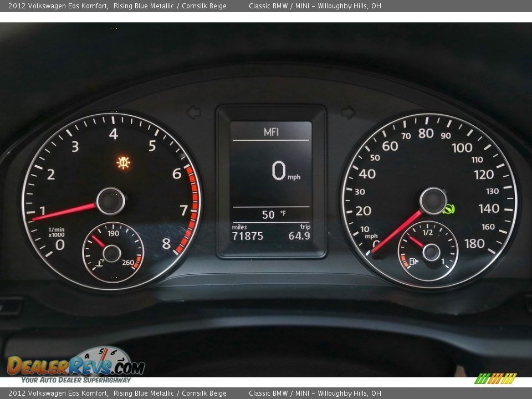Click the 50 °F outside temperature
Viewport: 532px width, 399px height.
[274, 214]
